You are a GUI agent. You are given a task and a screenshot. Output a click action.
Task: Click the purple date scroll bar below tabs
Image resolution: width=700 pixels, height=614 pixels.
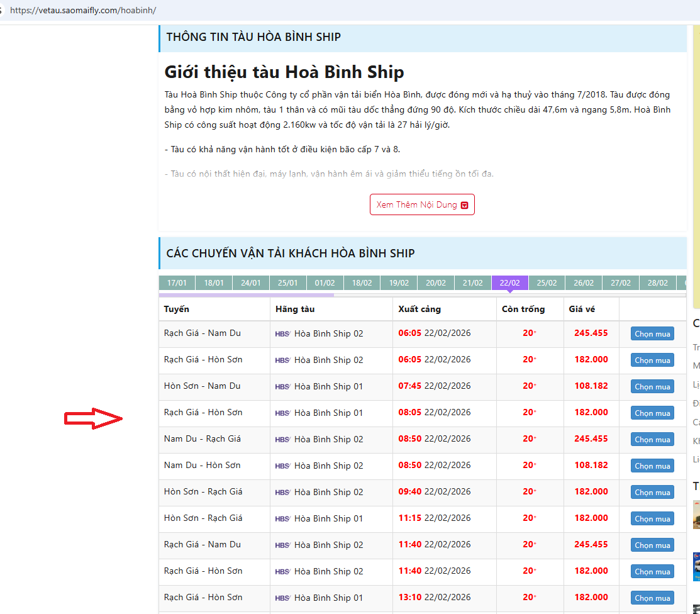tap(246, 294)
